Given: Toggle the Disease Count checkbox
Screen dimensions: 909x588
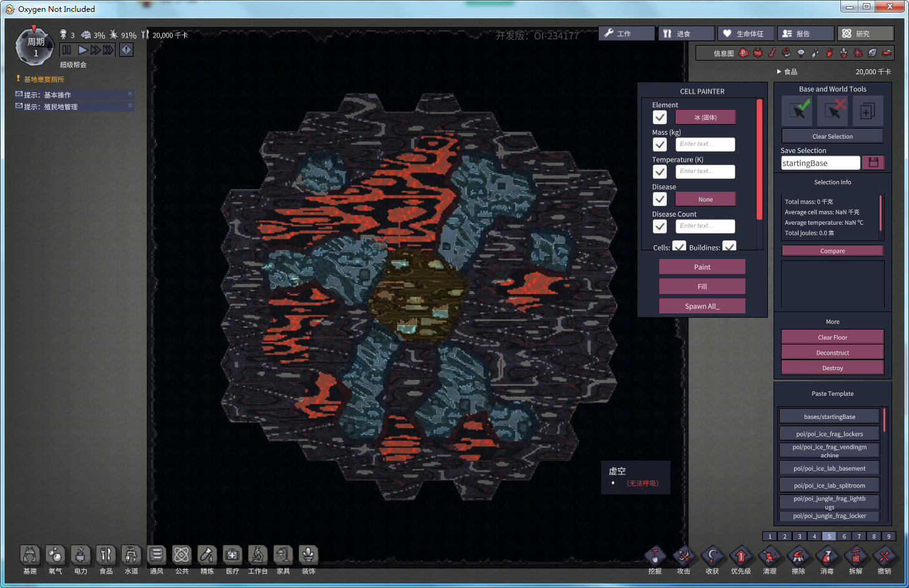Looking at the screenshot, I should [x=660, y=226].
